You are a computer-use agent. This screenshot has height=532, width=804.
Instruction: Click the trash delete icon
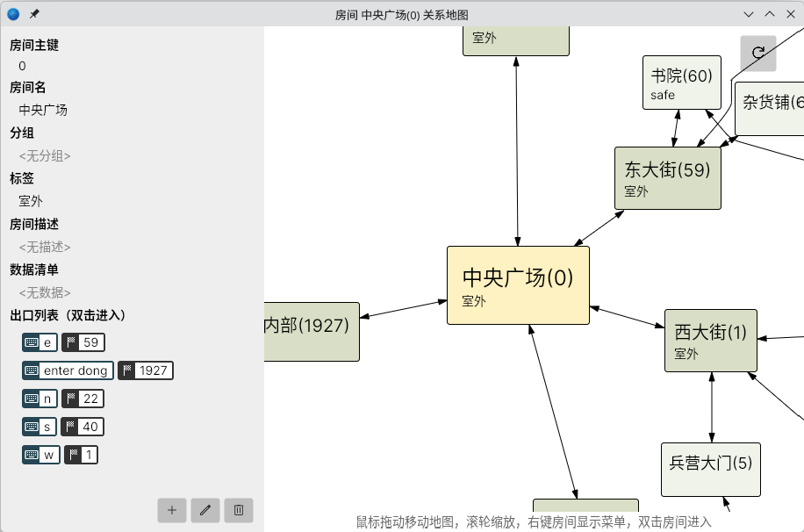coord(238,510)
